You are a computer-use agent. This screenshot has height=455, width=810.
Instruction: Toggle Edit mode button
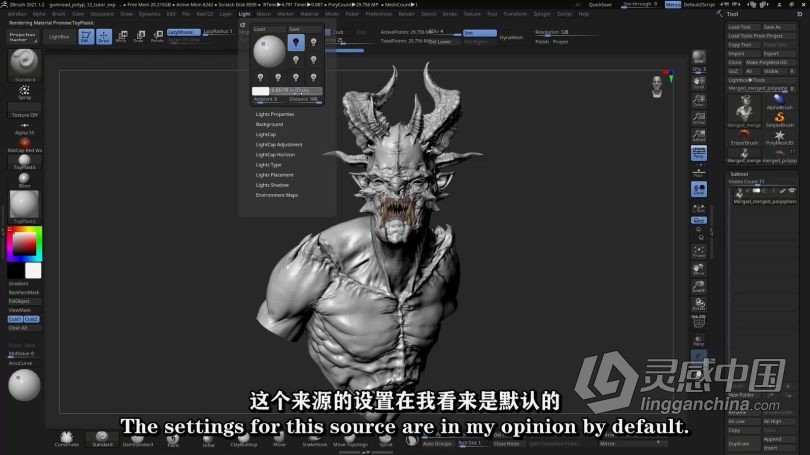click(86, 36)
